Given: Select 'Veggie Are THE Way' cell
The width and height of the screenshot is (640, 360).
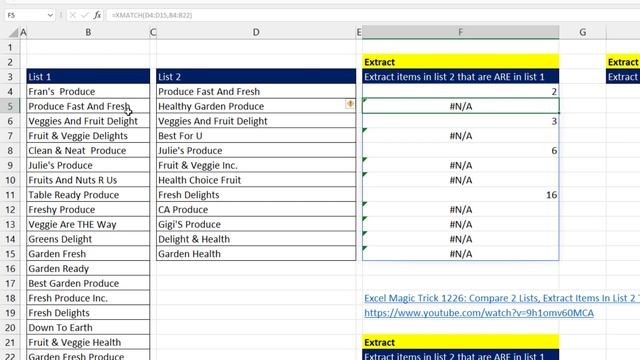Looking at the screenshot, I should pyautogui.click(x=88, y=224).
